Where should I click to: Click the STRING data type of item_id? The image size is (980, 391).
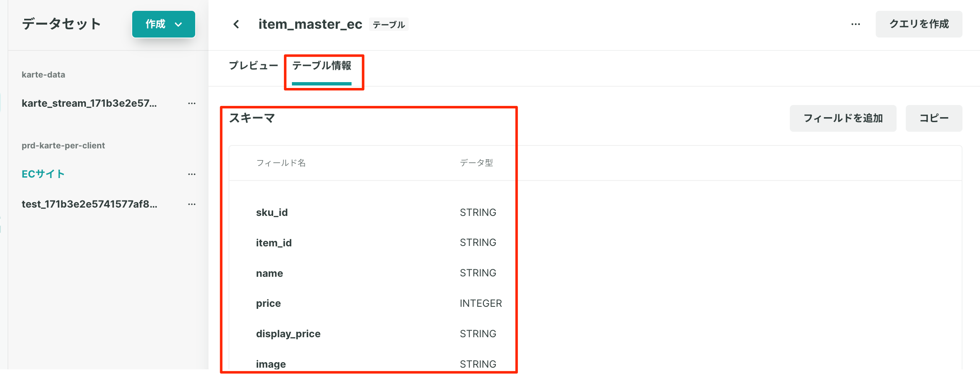pyautogui.click(x=478, y=243)
